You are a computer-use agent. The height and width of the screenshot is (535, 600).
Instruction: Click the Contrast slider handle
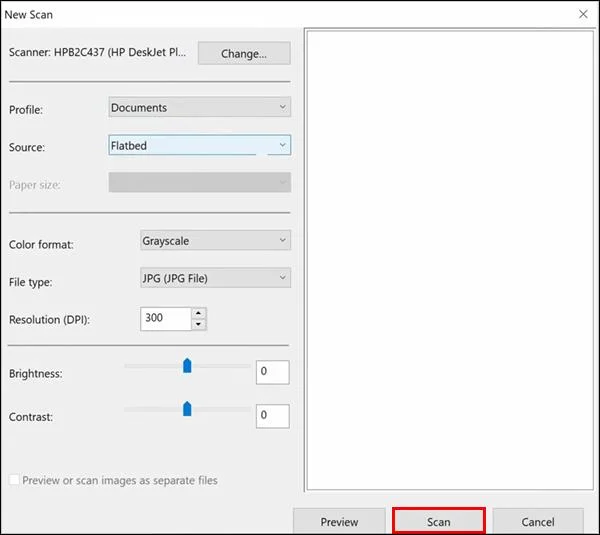point(187,409)
